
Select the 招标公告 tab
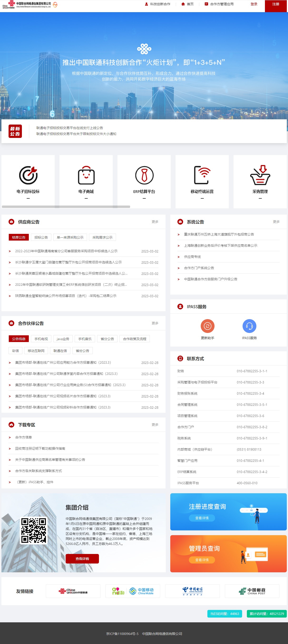coord(41,237)
